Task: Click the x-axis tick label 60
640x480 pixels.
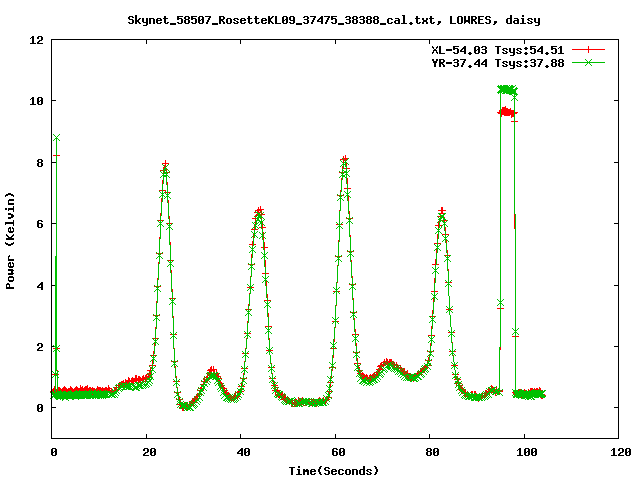Action: click(x=338, y=452)
